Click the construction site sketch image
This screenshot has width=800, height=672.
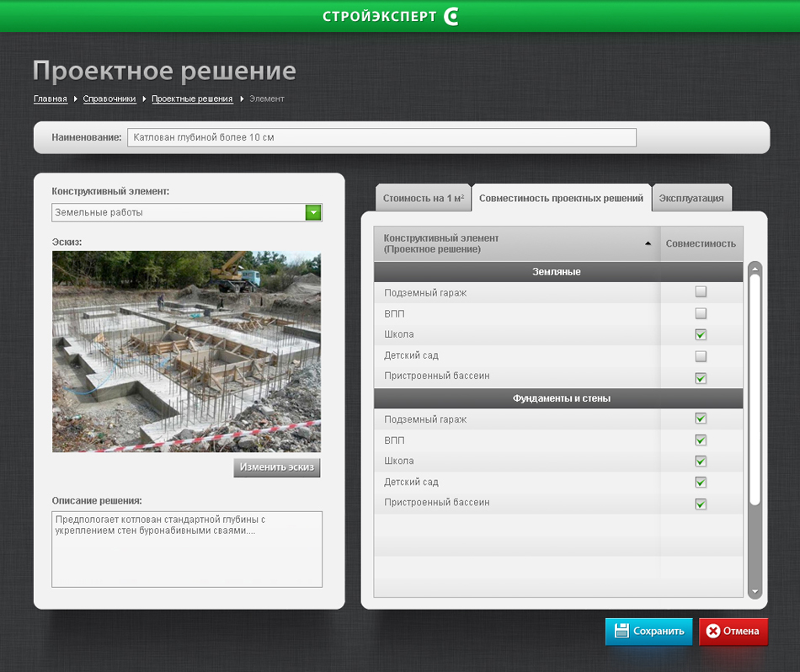pyautogui.click(x=187, y=351)
